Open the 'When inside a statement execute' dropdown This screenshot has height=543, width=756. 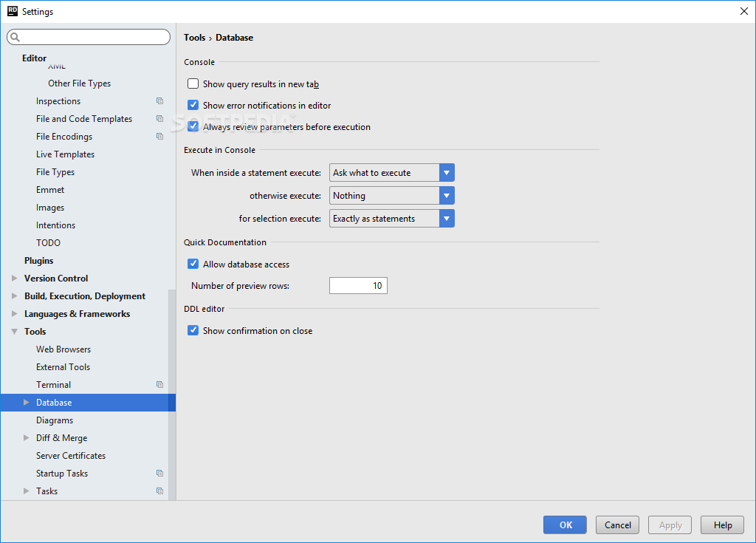pos(392,173)
